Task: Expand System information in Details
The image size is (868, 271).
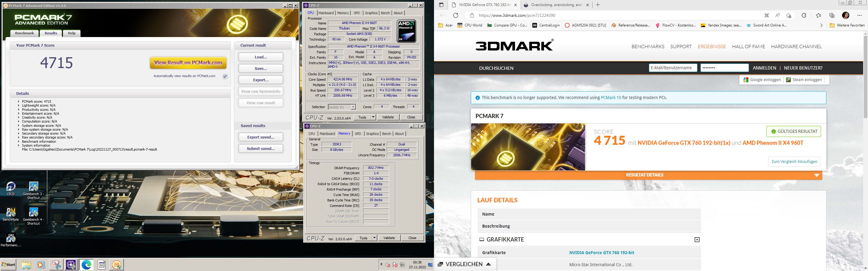Action: click(x=19, y=145)
